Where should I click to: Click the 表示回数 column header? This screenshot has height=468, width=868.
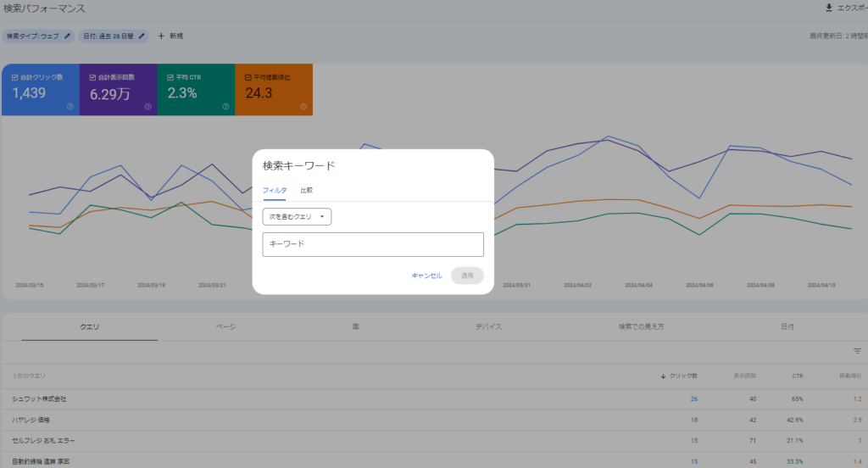click(744, 376)
